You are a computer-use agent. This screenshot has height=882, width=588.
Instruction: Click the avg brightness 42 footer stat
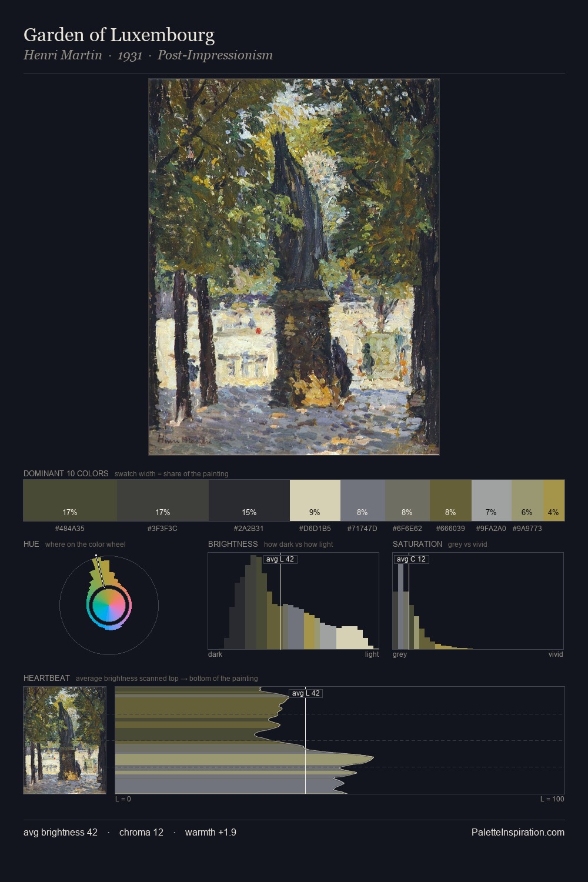pyautogui.click(x=61, y=832)
